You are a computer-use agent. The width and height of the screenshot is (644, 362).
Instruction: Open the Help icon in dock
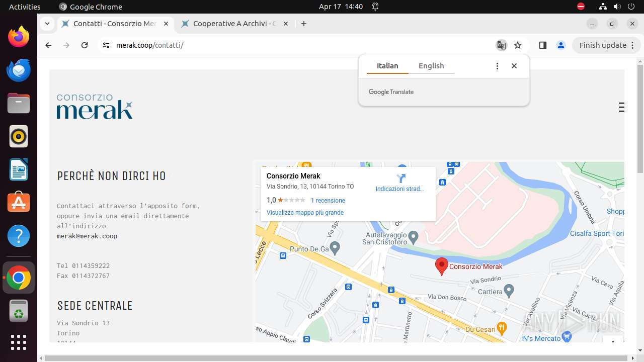click(x=19, y=236)
